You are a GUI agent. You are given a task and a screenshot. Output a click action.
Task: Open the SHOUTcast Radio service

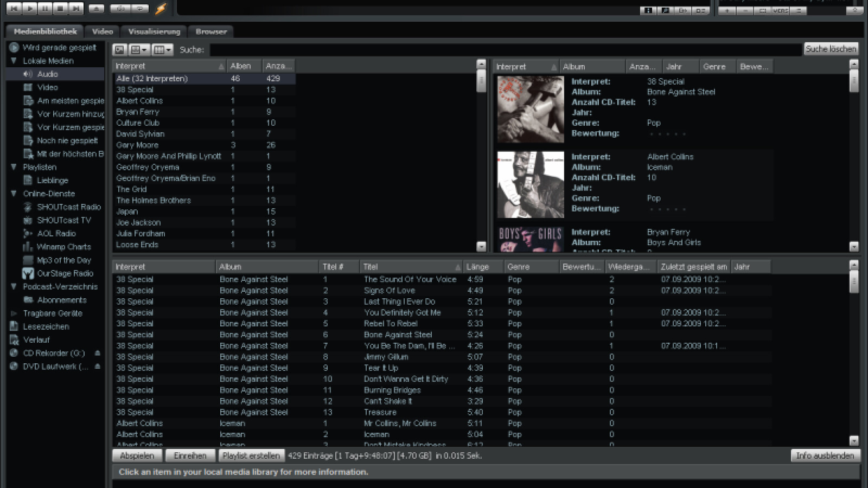(x=68, y=207)
